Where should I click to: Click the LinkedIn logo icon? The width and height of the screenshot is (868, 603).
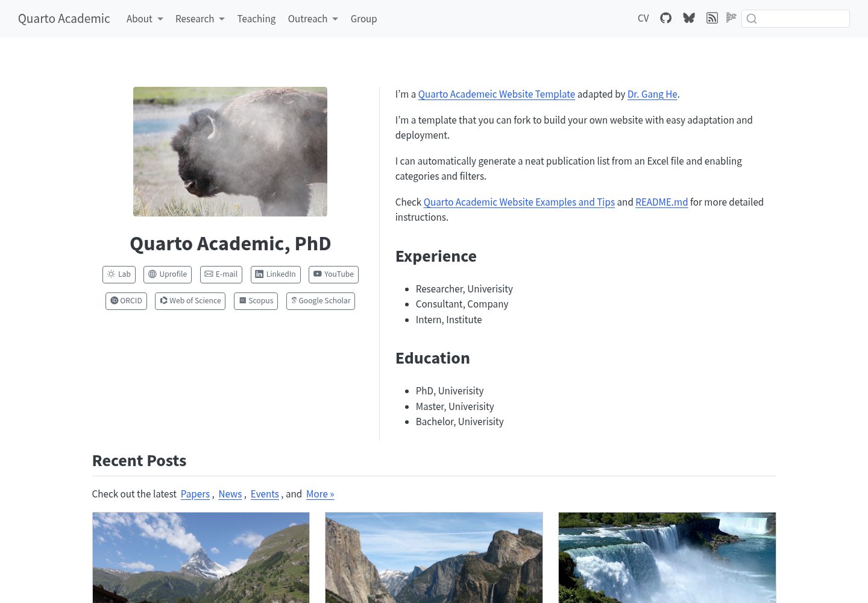coord(259,274)
